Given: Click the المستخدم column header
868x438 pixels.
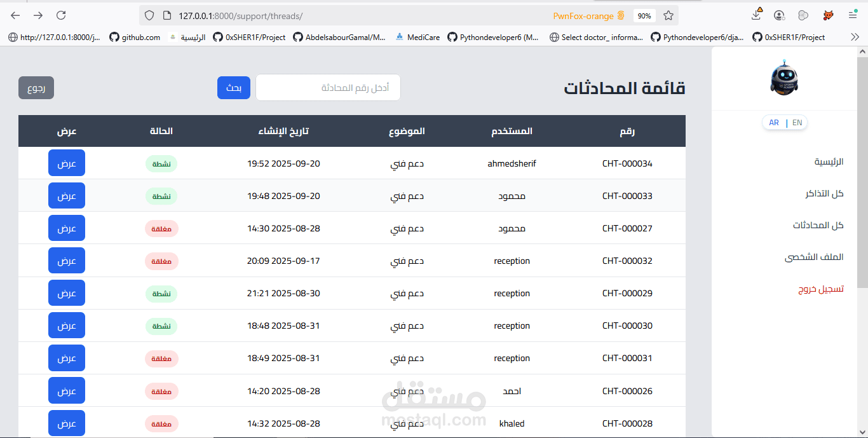Looking at the screenshot, I should pyautogui.click(x=512, y=131).
